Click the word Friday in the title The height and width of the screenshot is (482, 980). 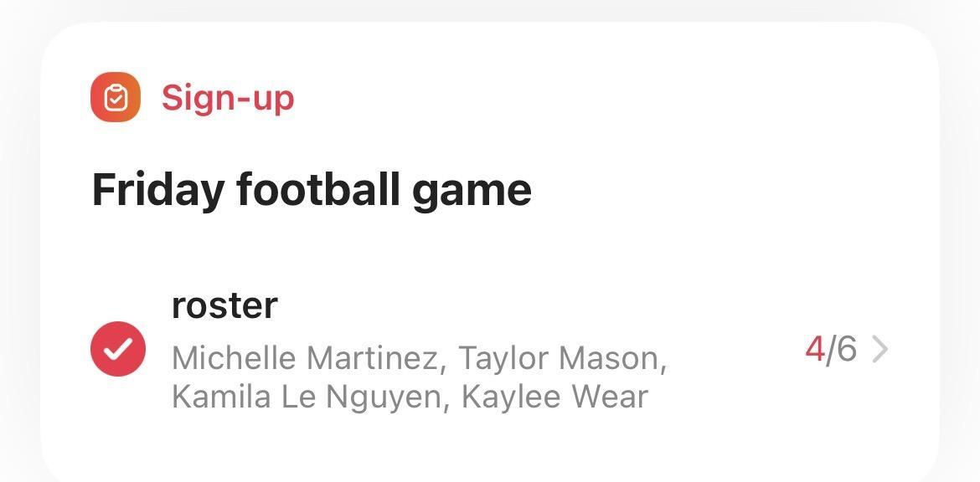click(x=157, y=189)
